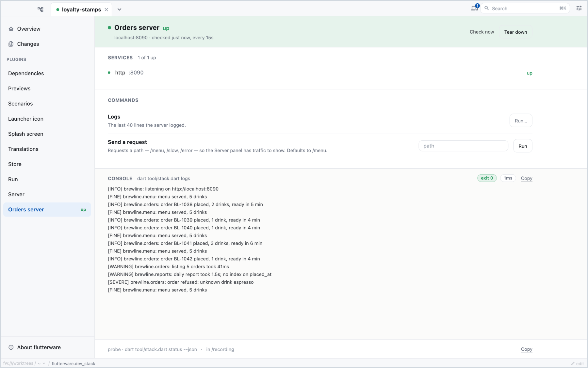Click the Logs command title
This screenshot has height=368, width=588.
114,117
